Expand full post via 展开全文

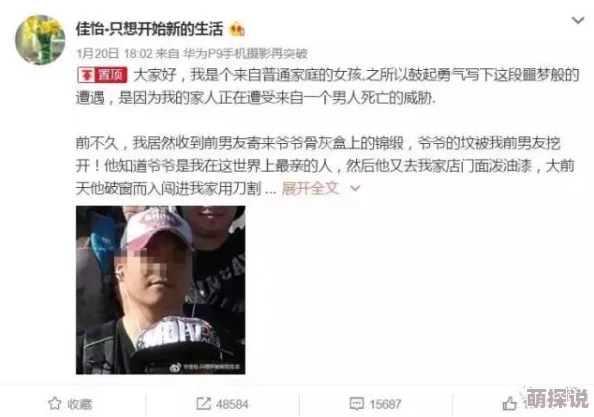[x=310, y=188]
